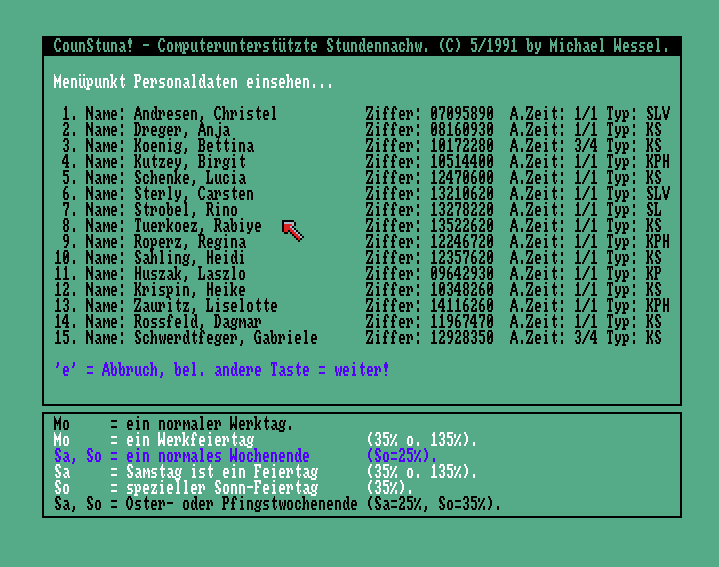
Task: Click Ziffer value 10514400
Action: pyautogui.click(x=462, y=162)
